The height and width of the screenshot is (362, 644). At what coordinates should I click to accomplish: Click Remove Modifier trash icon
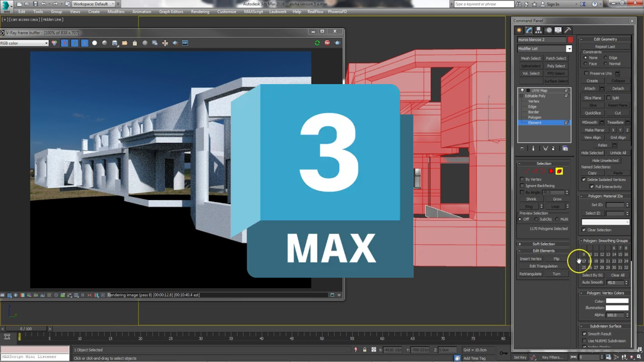(553, 148)
